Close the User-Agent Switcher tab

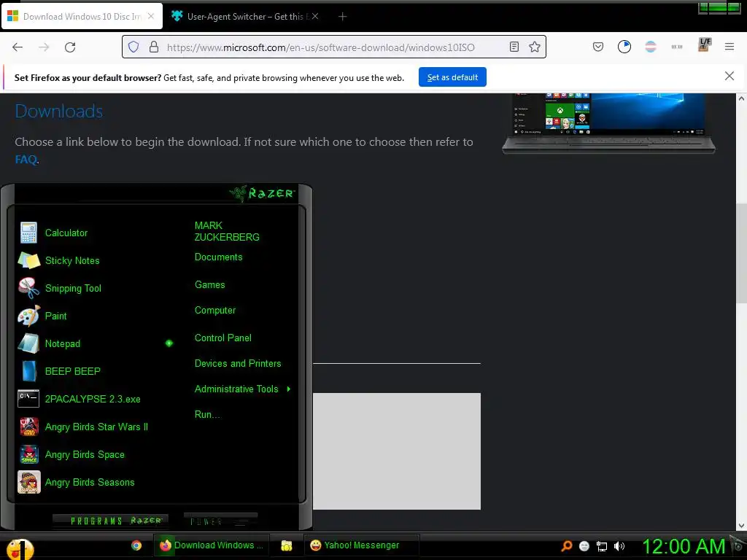coord(315,16)
